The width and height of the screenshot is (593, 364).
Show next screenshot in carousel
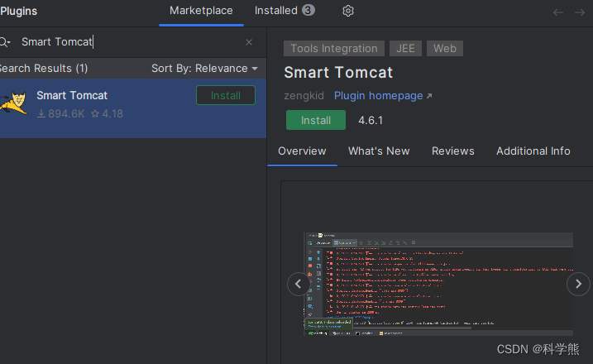578,284
